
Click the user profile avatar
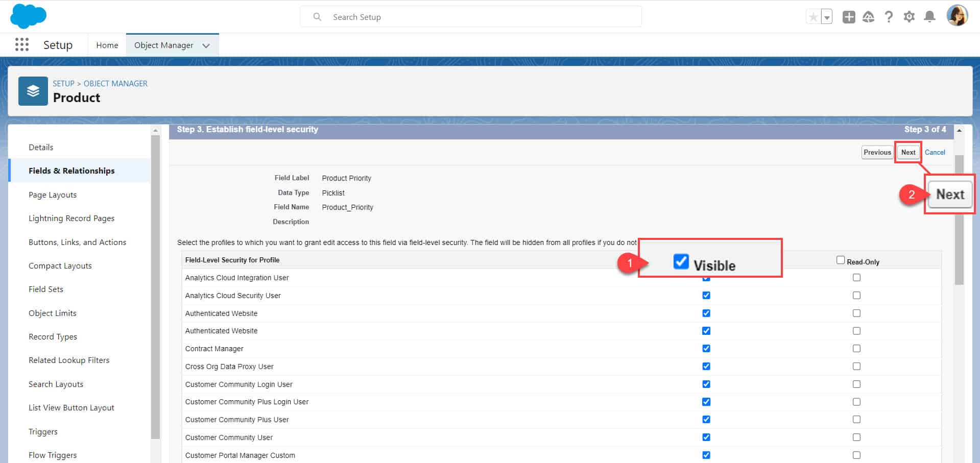tap(958, 16)
